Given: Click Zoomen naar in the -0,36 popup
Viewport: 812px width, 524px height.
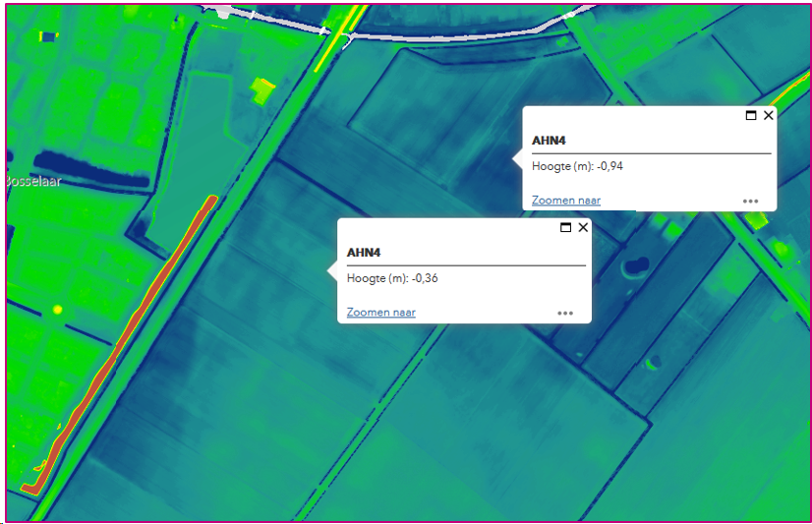Looking at the screenshot, I should pos(381,313).
